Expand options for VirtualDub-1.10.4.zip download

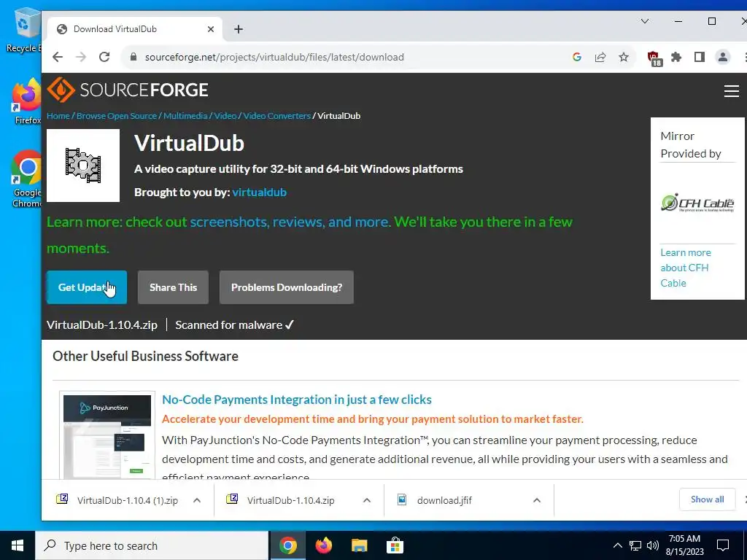(x=367, y=500)
